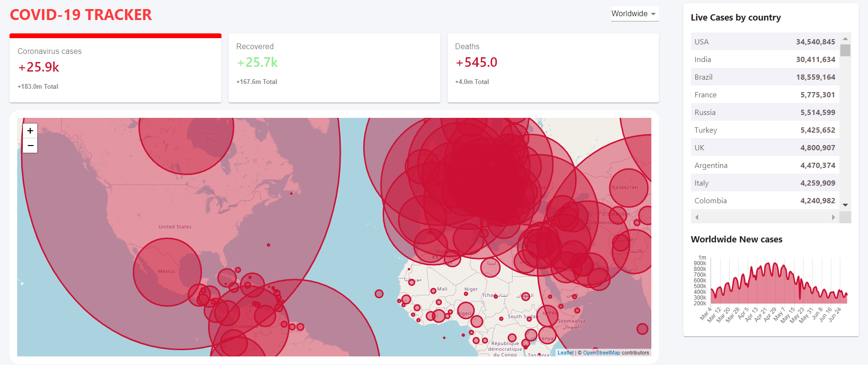The image size is (868, 365).
Task: Click the UK row in country table
Action: coord(765,147)
